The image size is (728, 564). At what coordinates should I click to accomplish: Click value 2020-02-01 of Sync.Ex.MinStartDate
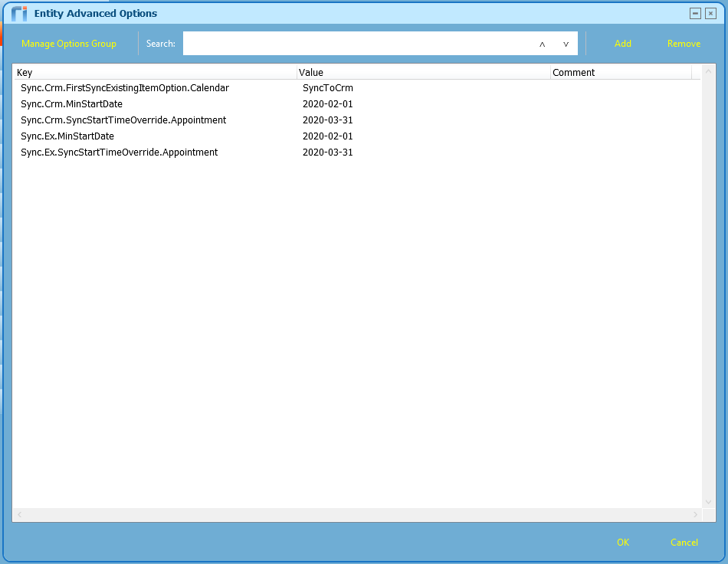coord(328,136)
